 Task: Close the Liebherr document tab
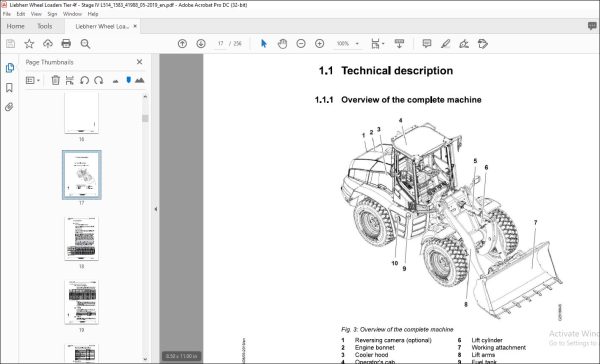click(x=135, y=26)
